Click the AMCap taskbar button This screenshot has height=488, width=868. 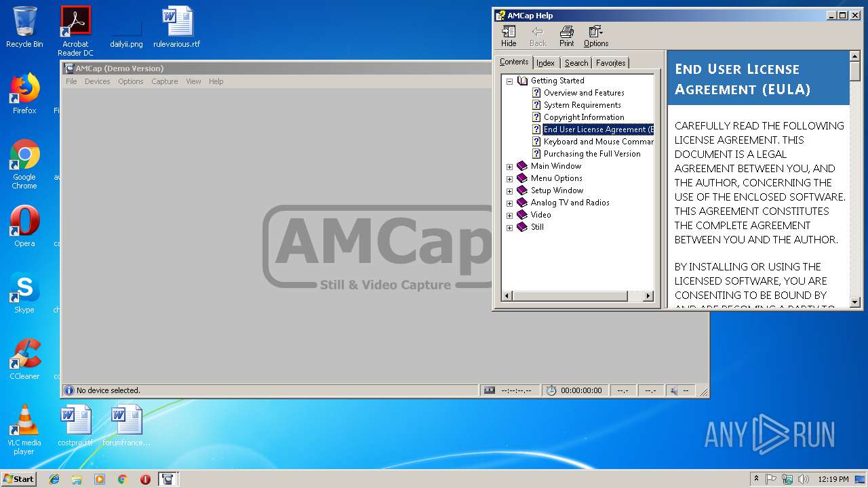click(167, 479)
